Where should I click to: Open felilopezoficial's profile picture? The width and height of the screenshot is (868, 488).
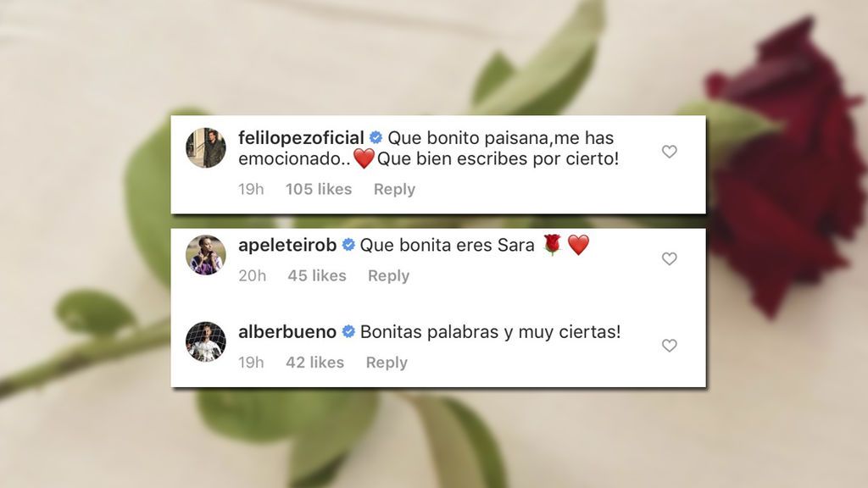[x=206, y=147]
